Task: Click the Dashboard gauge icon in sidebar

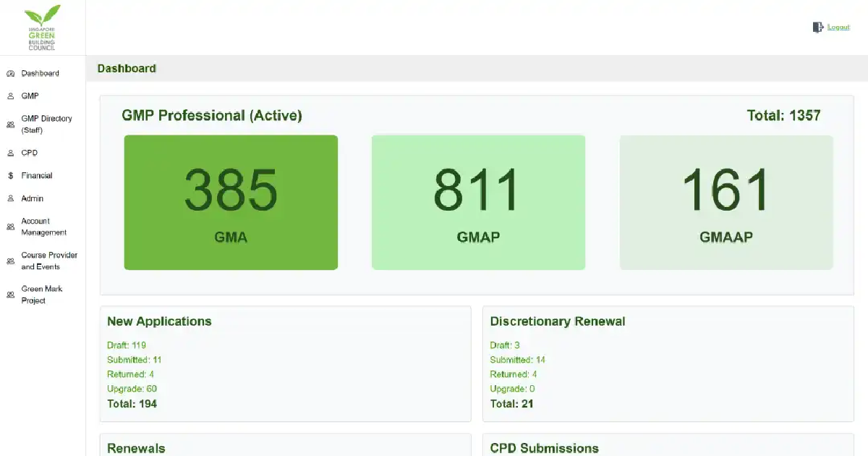Action: (10, 74)
